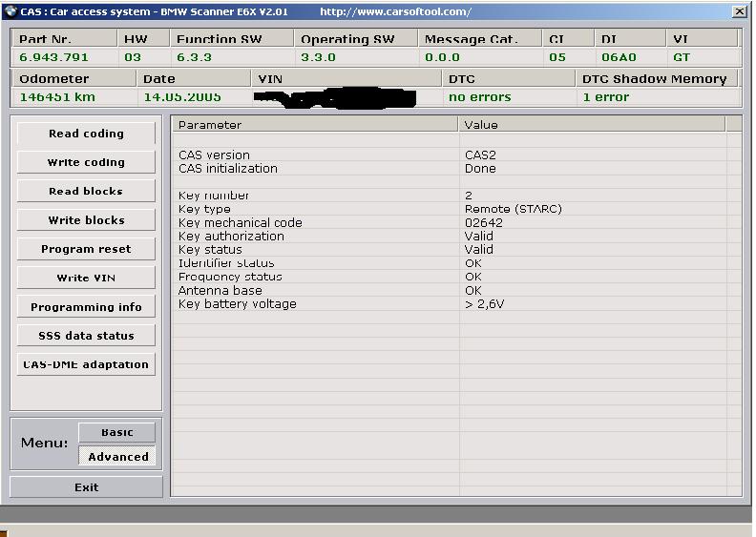Click the Function SW value 6.3.3
Viewport: 756px width, 537px height.
click(194, 57)
